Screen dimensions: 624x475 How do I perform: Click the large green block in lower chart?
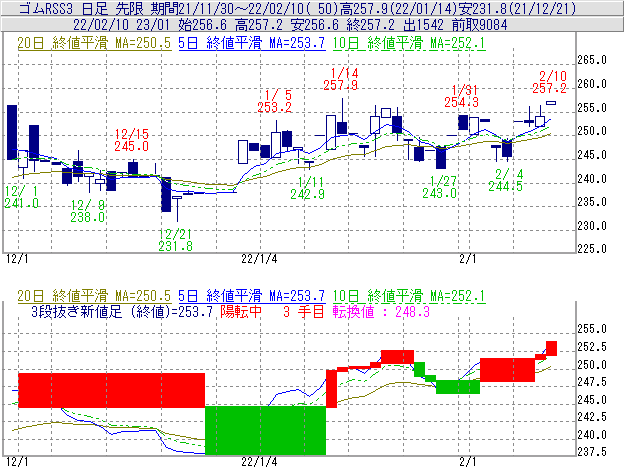click(265, 430)
